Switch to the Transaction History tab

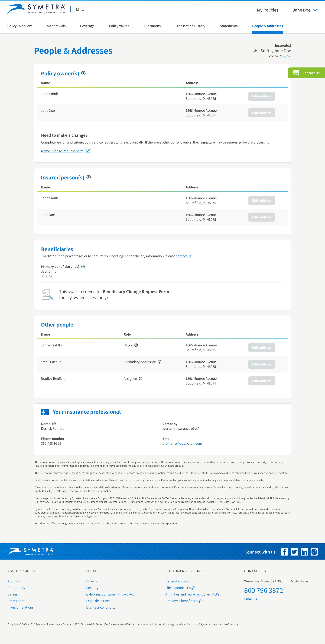(190, 26)
